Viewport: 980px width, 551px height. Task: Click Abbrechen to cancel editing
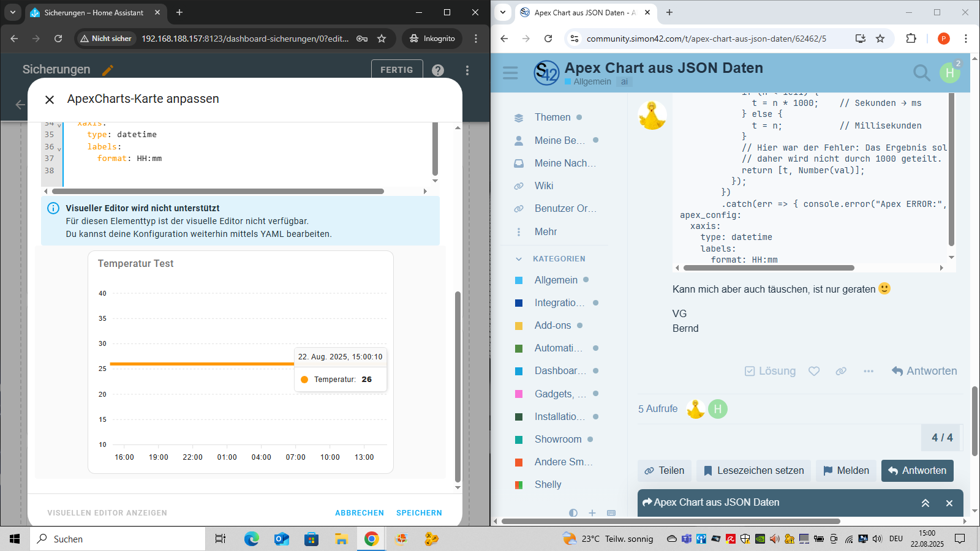(359, 513)
